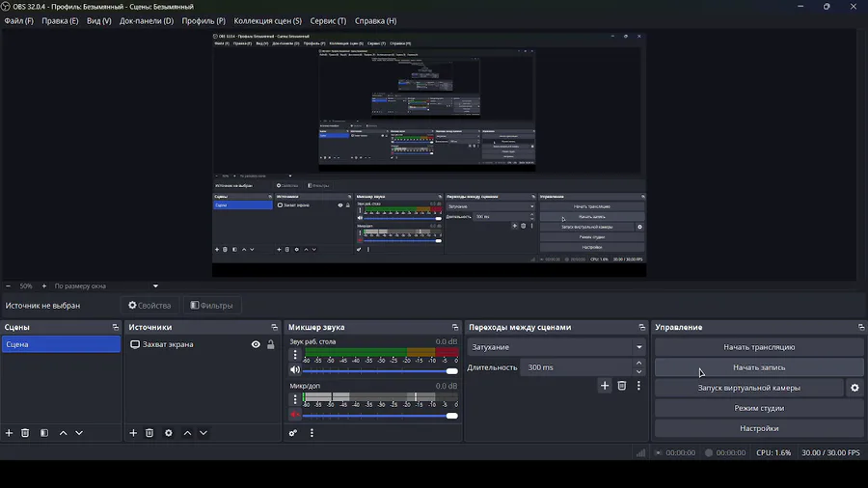Add a new scene with plus icon
868x488 pixels.
[9, 433]
